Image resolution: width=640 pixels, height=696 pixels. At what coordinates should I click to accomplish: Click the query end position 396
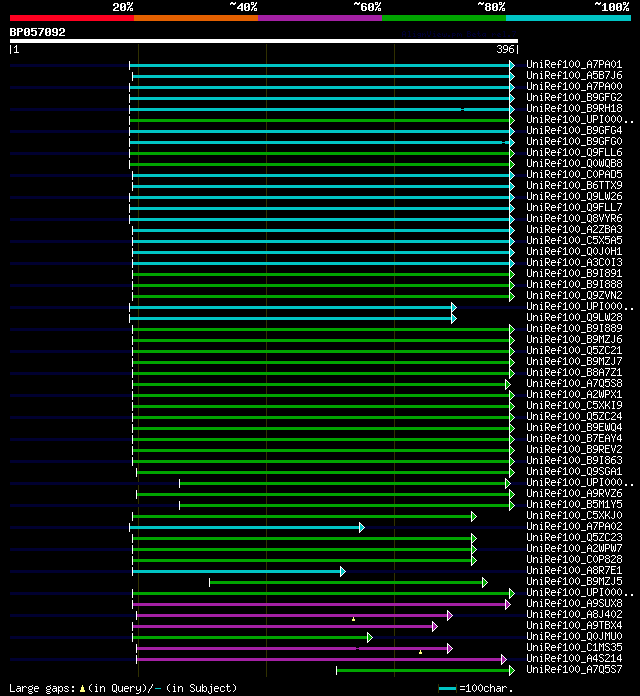point(505,49)
